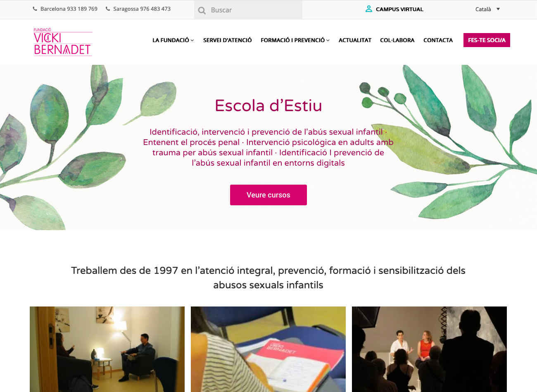Screen dimensions: 537x392
Task: Open the Col·labora section
Action: pyautogui.click(x=397, y=40)
